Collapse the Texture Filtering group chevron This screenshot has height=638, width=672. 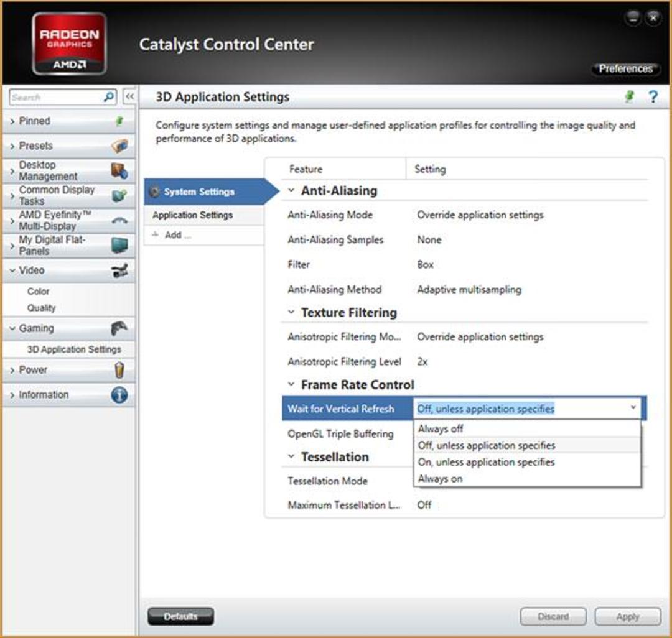click(x=291, y=312)
